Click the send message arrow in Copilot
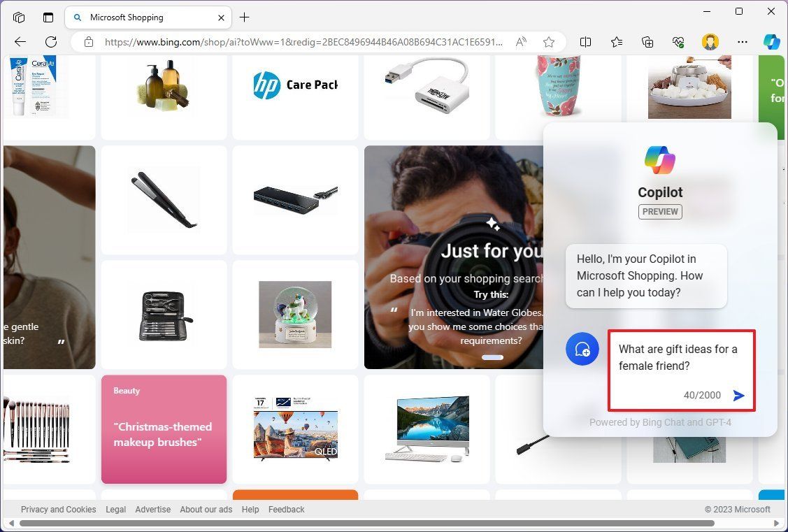The width and height of the screenshot is (788, 532). (739, 395)
